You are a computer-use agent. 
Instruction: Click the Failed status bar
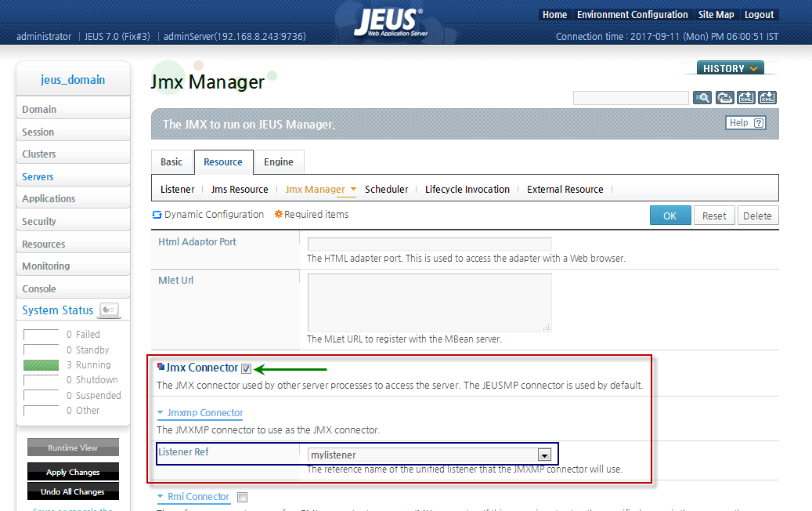(42, 335)
